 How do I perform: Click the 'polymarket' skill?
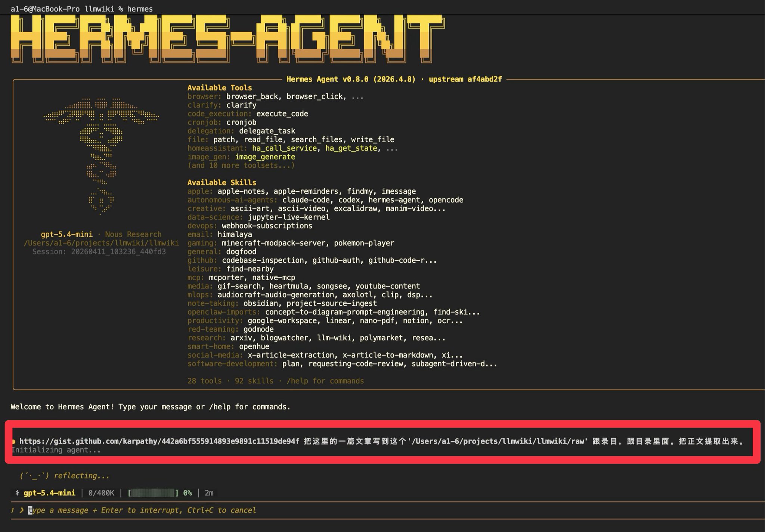(381, 338)
